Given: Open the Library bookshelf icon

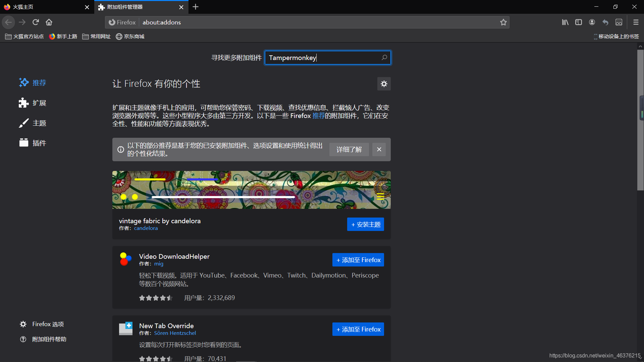Looking at the screenshot, I should (x=565, y=22).
